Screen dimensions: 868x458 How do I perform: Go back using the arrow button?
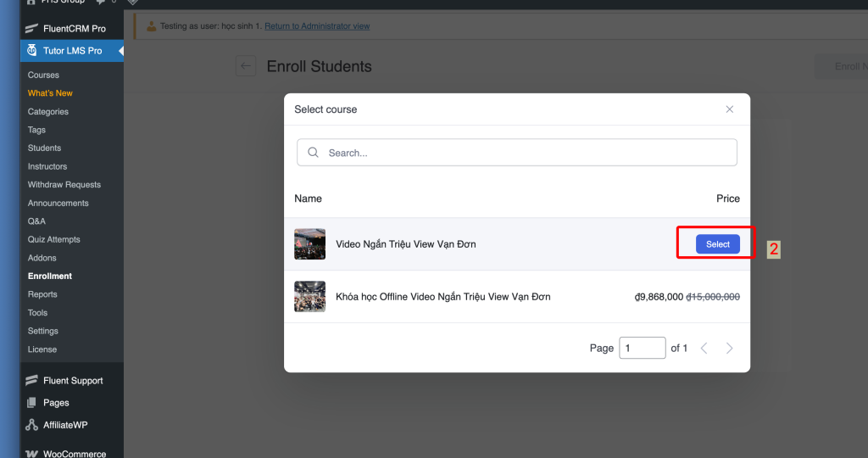pyautogui.click(x=246, y=66)
